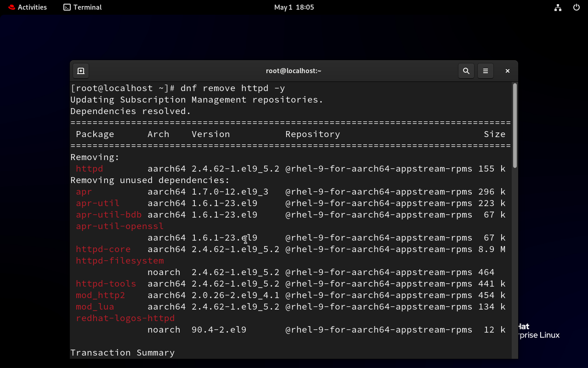Click the 'apr-util-openssl' package name
The image size is (588, 368).
(120, 226)
